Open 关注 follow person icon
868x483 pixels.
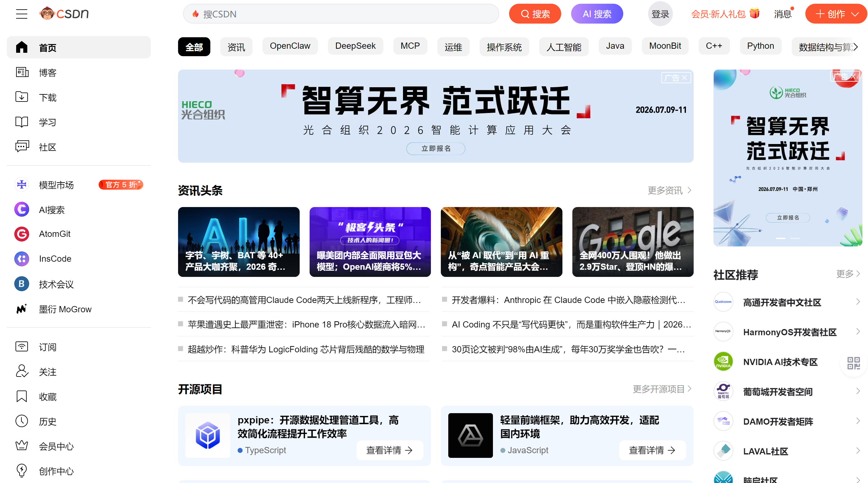point(22,372)
